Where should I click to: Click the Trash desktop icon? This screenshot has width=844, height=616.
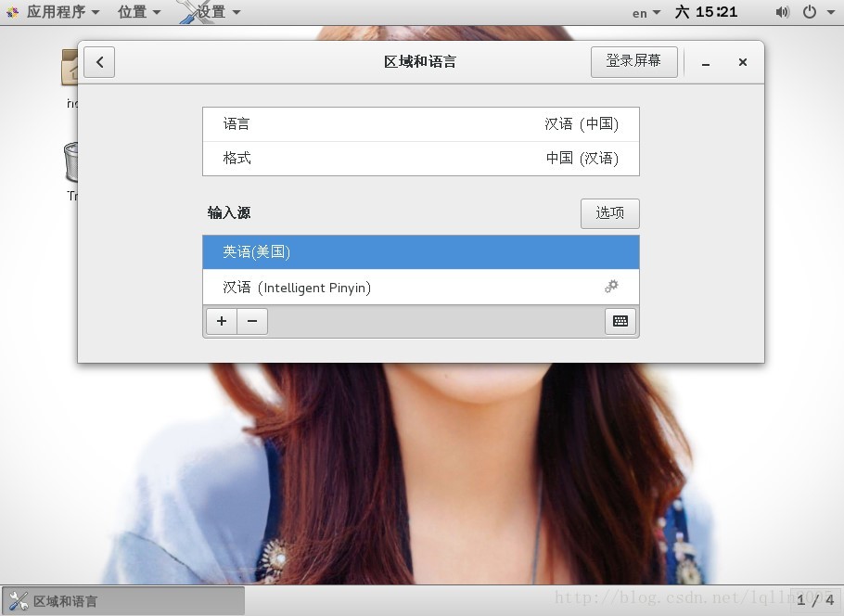[70, 161]
